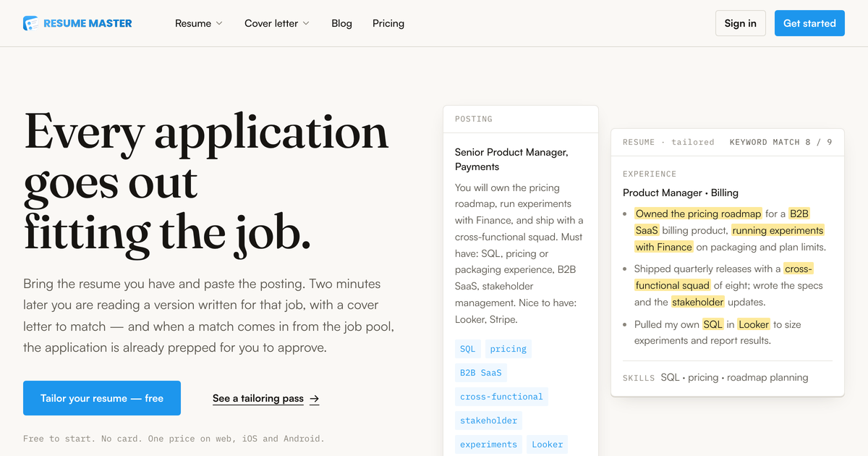Select the SQL keyword tag
Image resolution: width=868 pixels, height=456 pixels.
[468, 349]
